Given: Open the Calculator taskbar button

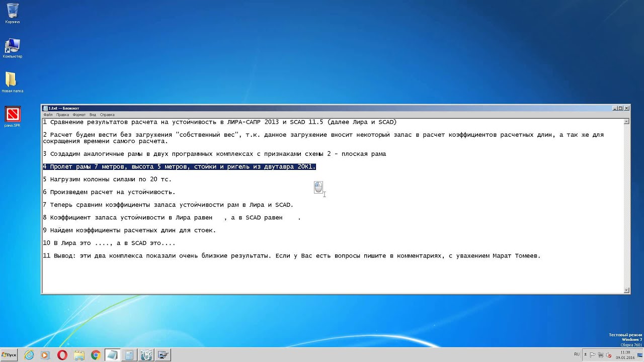Looking at the screenshot, I should click(129, 355).
